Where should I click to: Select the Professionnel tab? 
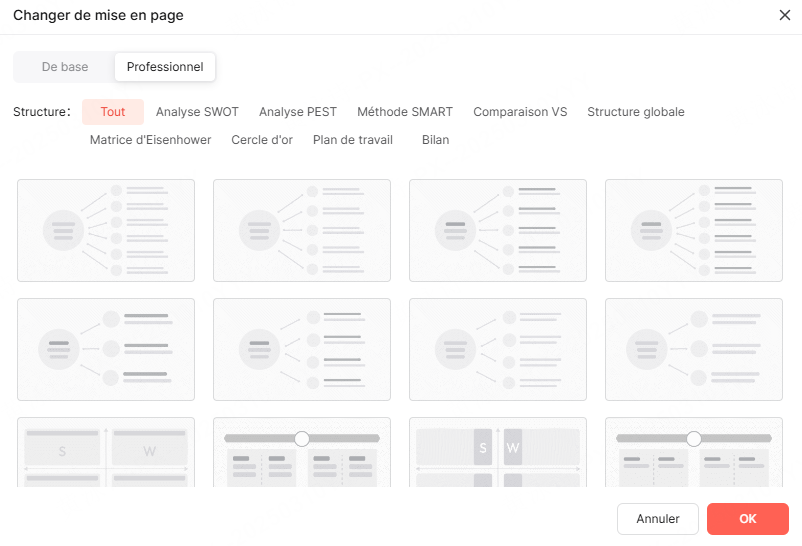click(165, 67)
